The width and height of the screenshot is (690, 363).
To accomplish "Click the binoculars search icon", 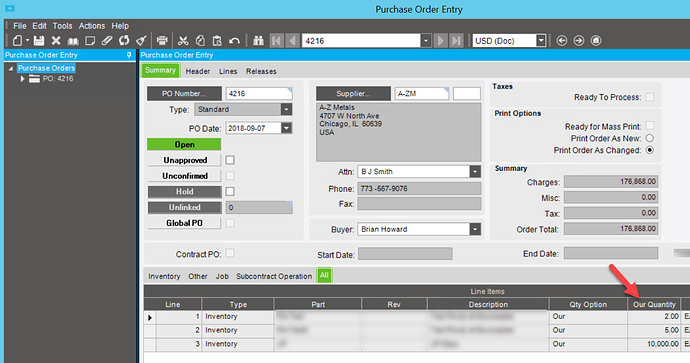I will pos(258,41).
